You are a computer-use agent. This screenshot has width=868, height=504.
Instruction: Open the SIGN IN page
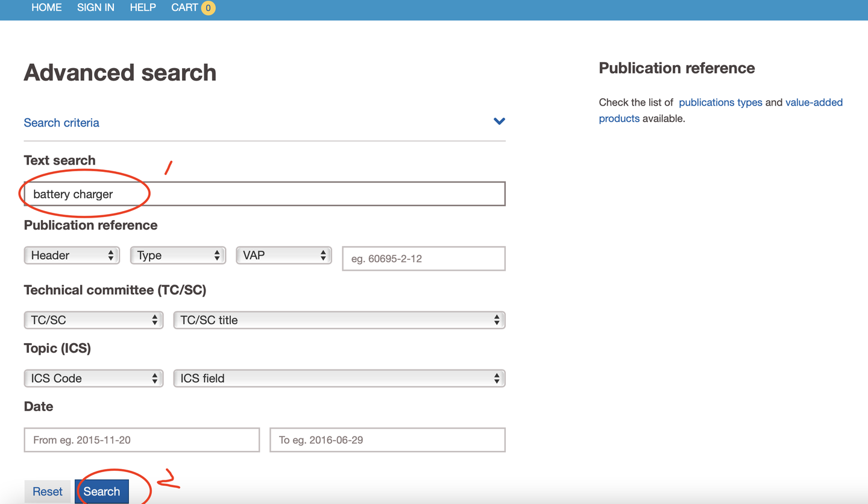pos(96,8)
